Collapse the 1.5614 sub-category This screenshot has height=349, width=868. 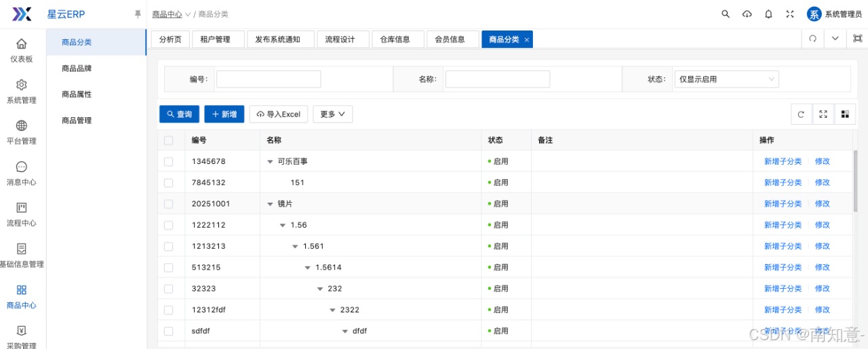[308, 268]
